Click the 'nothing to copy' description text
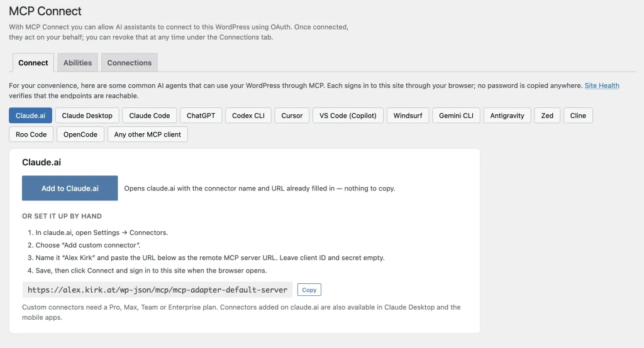The height and width of the screenshot is (348, 644). click(x=260, y=188)
